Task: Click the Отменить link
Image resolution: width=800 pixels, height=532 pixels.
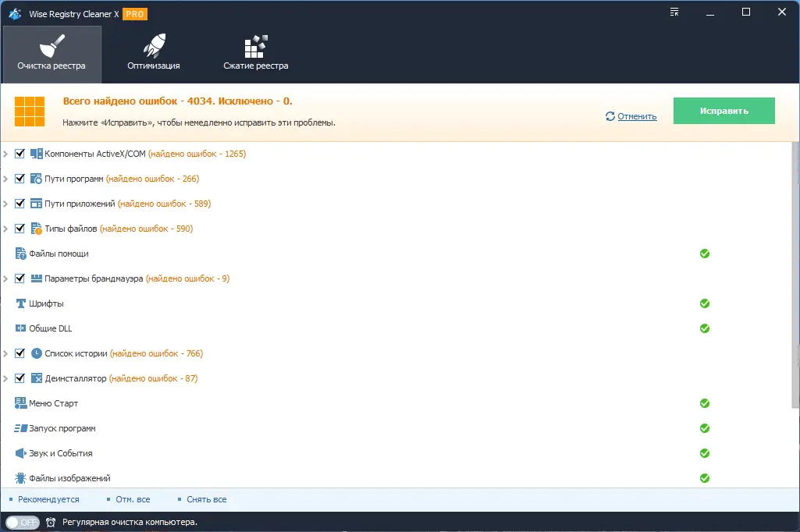Action: coord(637,116)
